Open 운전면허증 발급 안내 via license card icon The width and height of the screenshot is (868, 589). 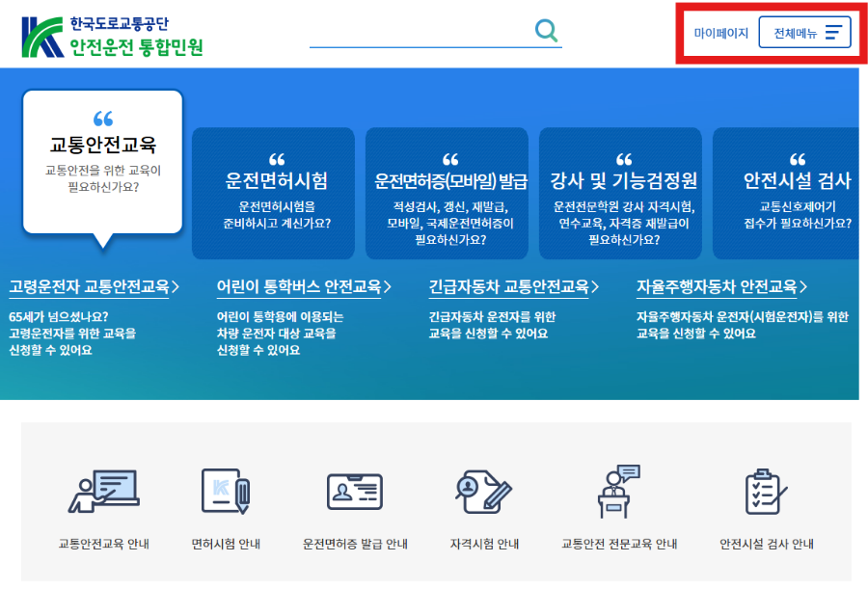pyautogui.click(x=355, y=492)
